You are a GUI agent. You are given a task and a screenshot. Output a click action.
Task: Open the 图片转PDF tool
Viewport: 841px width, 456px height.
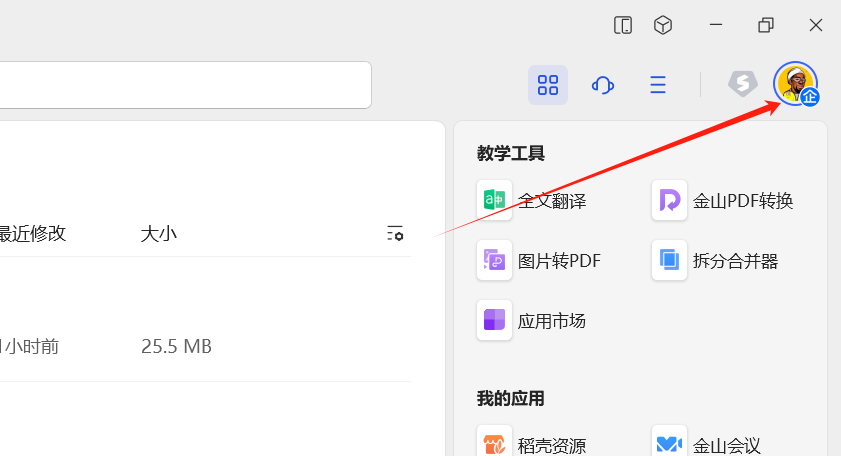[x=541, y=261]
